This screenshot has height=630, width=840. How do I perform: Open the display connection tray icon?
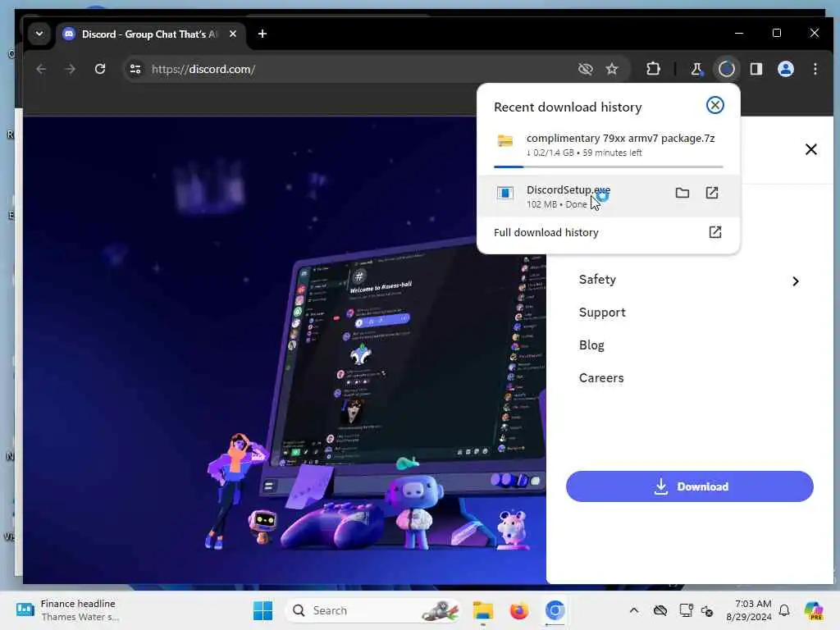pyautogui.click(x=686, y=610)
